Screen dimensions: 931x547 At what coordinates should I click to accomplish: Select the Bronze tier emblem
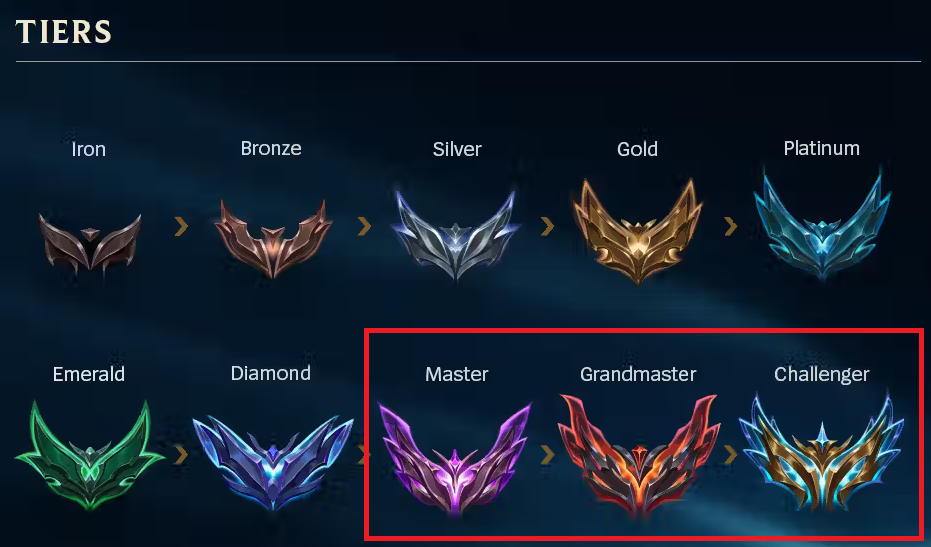273,239
